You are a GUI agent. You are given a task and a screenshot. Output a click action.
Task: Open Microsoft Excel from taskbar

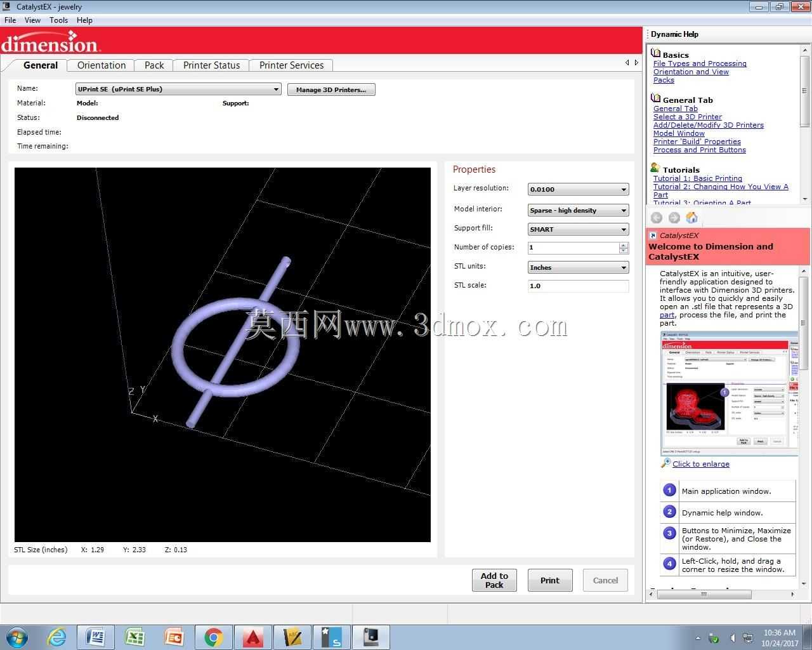point(135,637)
